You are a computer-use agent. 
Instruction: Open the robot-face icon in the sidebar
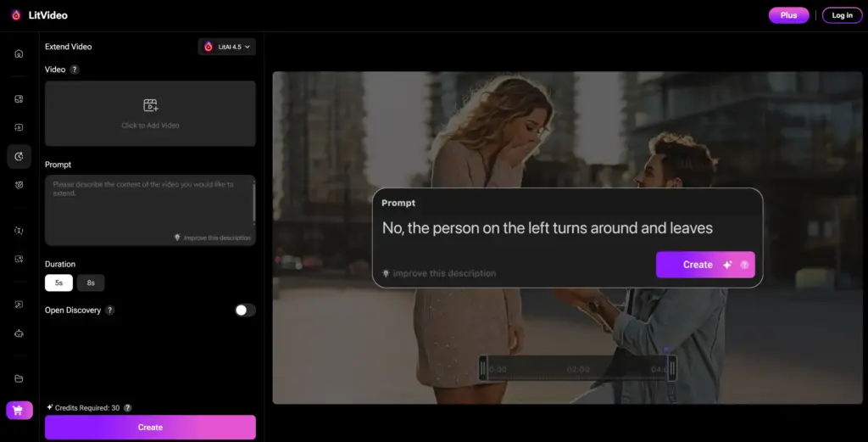pyautogui.click(x=19, y=333)
